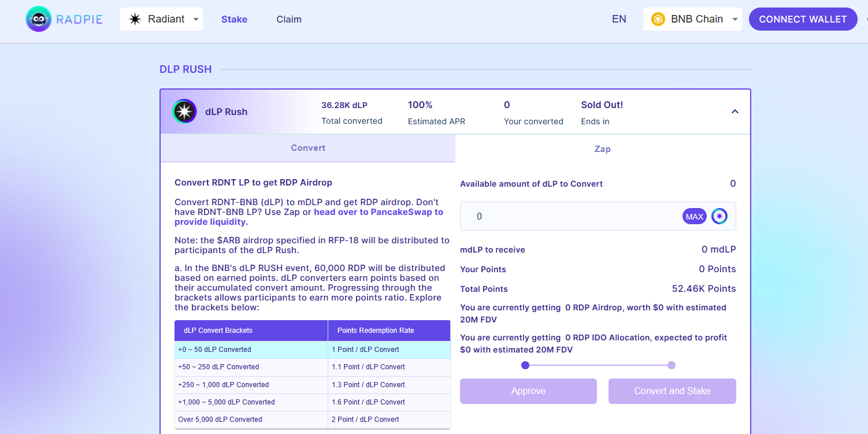868x434 pixels.
Task: Click the dLP token icon beside MAX
Action: 719,216
